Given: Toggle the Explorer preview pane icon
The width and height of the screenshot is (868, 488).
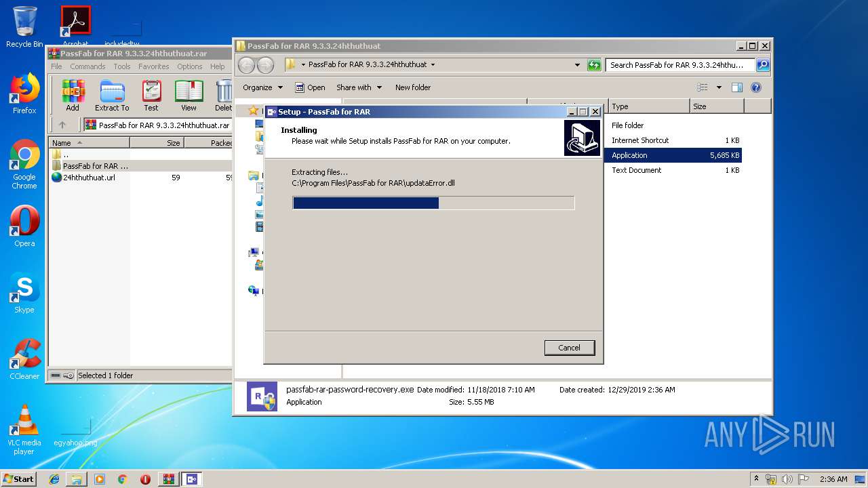Looking at the screenshot, I should 737,87.
